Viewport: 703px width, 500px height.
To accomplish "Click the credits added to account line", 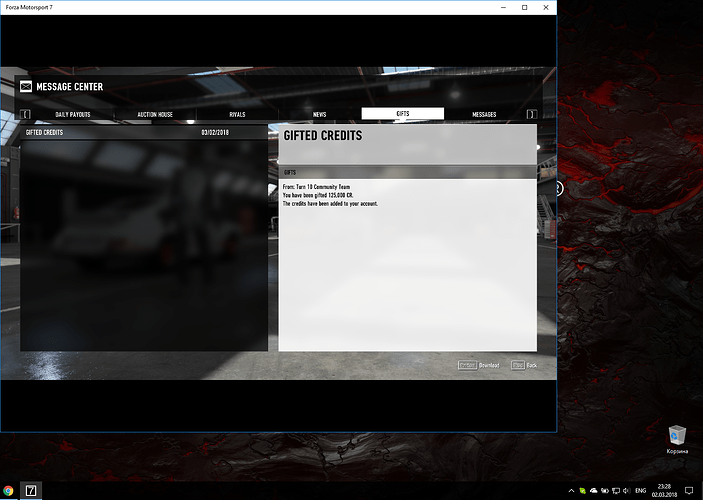I will [330, 204].
